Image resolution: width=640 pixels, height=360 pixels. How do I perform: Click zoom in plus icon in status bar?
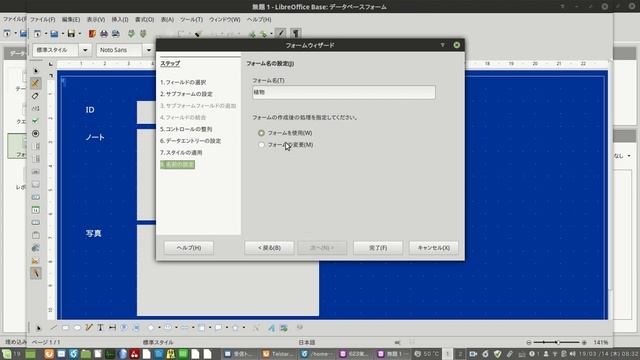click(584, 342)
